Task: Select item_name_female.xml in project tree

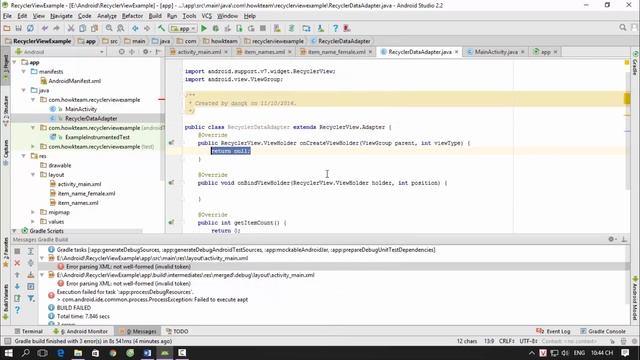Action: pyautogui.click(x=86, y=193)
